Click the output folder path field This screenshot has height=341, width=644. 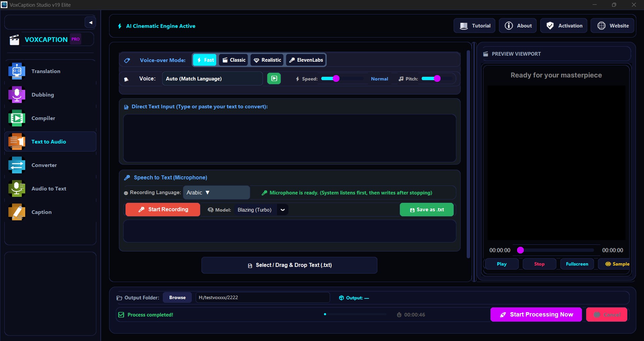point(263,297)
